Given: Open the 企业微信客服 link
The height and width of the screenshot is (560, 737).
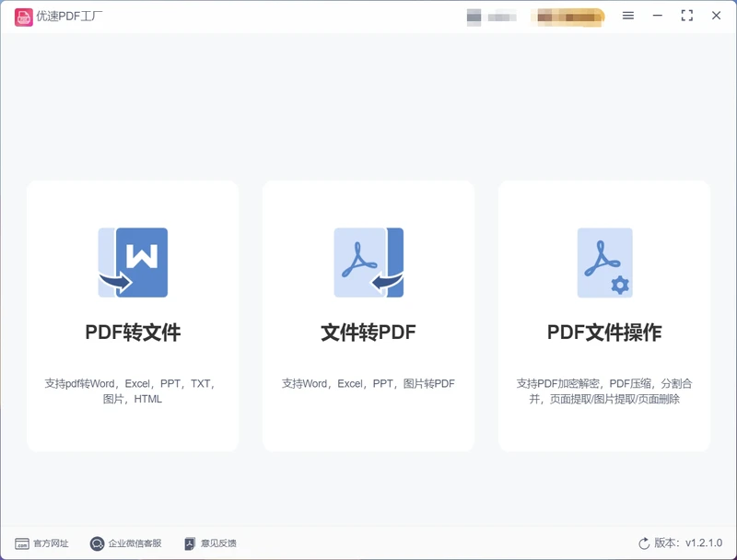Looking at the screenshot, I should click(x=135, y=543).
